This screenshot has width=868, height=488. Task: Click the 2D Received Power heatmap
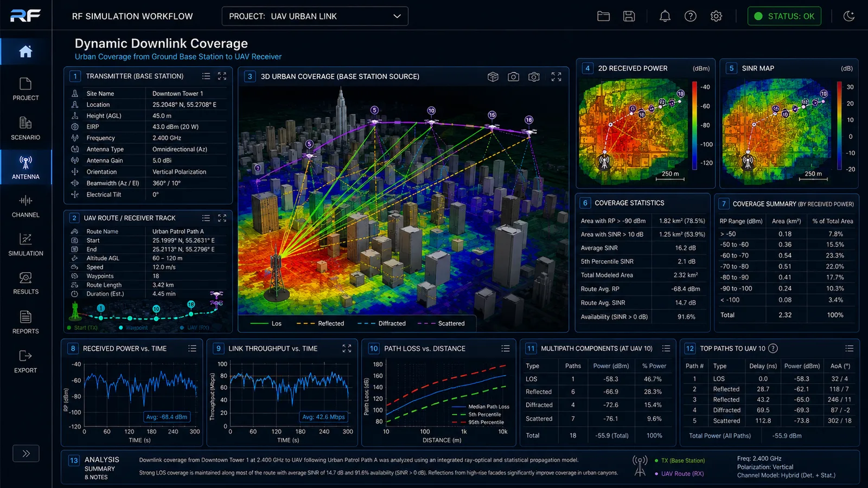[x=633, y=132]
